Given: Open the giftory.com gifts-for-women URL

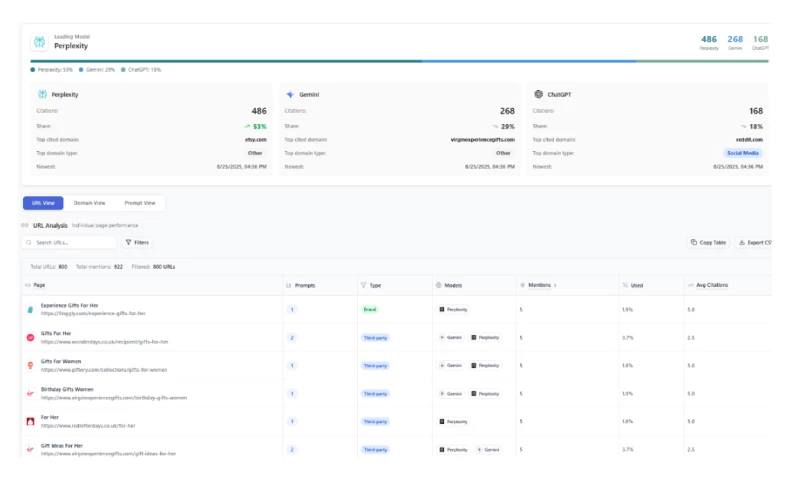Looking at the screenshot, I should pyautogui.click(x=104, y=370).
